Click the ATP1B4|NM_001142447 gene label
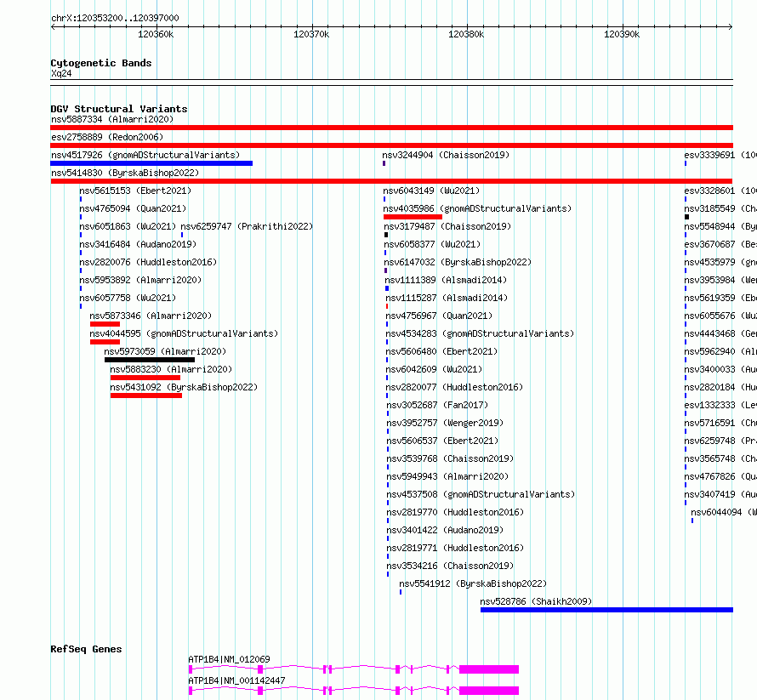Viewport: 757px width, 700px height. click(237, 680)
